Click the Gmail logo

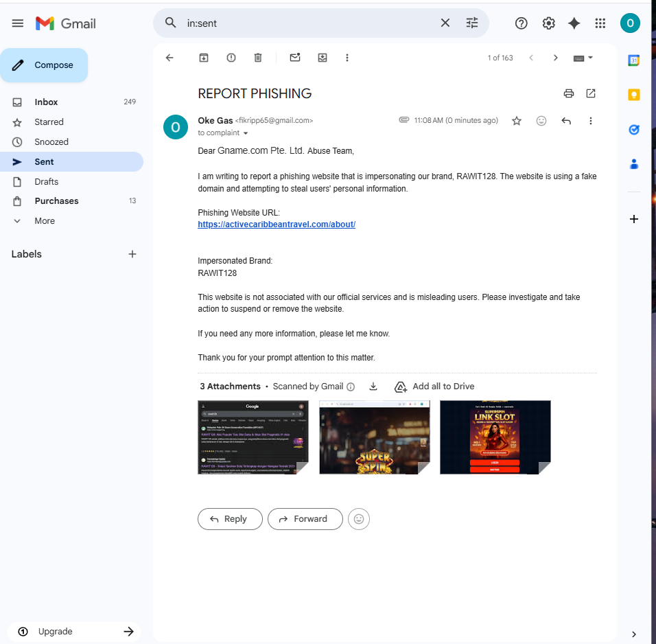(66, 23)
